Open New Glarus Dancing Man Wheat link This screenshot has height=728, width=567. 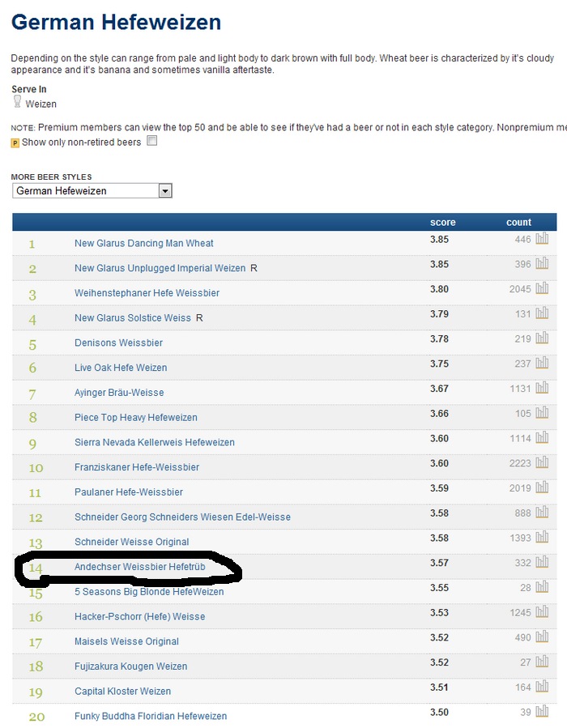coord(144,243)
